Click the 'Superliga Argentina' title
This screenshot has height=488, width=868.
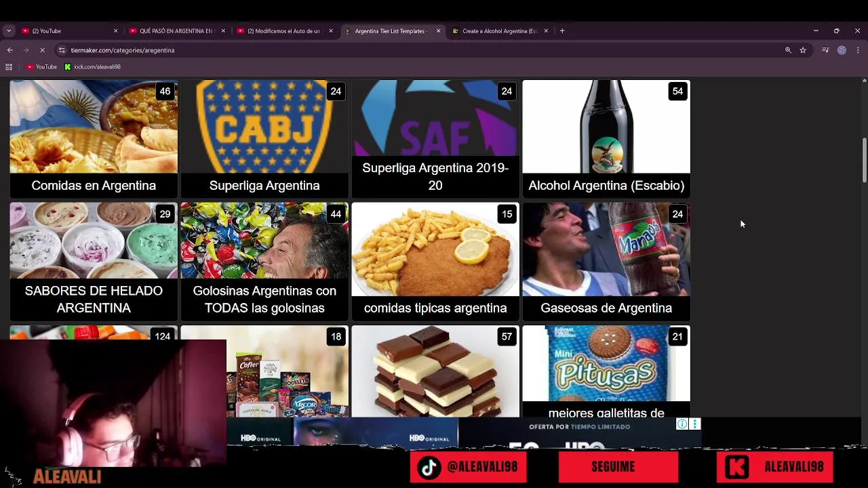click(264, 185)
